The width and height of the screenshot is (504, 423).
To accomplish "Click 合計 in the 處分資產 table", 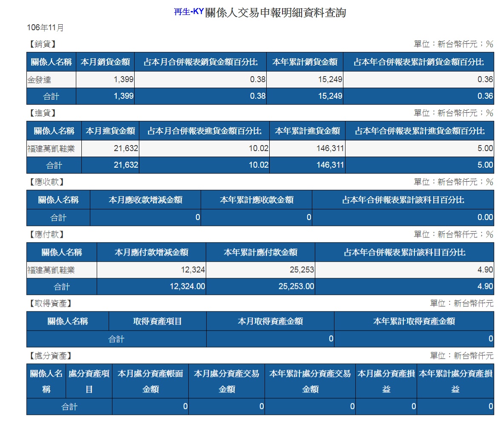I will pyautogui.click(x=69, y=407).
